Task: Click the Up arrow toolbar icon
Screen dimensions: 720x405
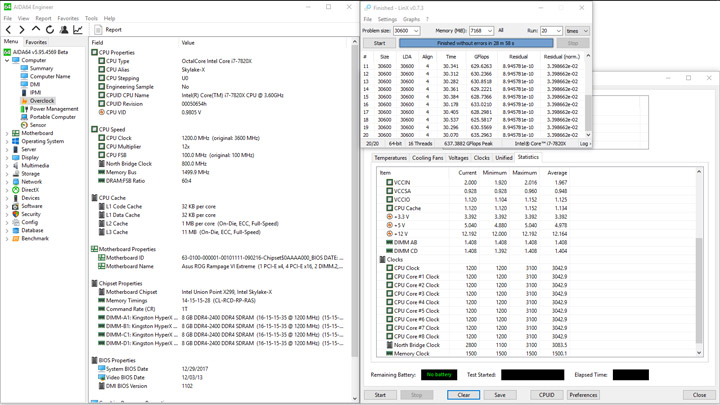Action: (x=35, y=30)
